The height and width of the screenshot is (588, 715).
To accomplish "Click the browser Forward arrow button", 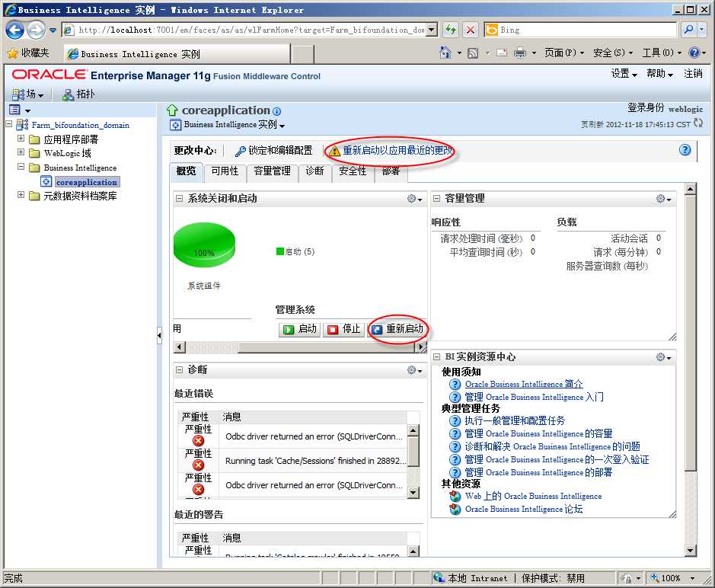I will pyautogui.click(x=36, y=30).
